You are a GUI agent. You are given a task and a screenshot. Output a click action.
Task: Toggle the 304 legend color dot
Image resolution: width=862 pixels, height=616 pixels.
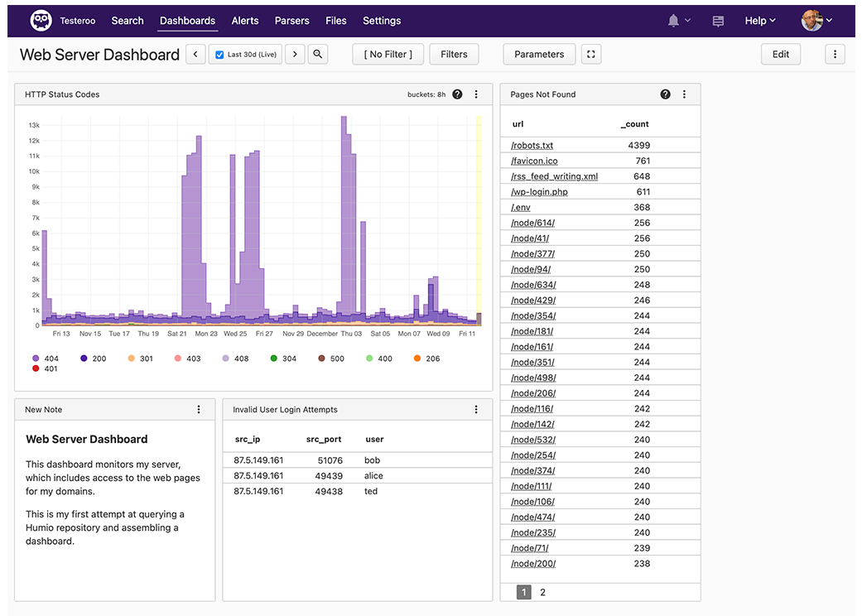274,359
